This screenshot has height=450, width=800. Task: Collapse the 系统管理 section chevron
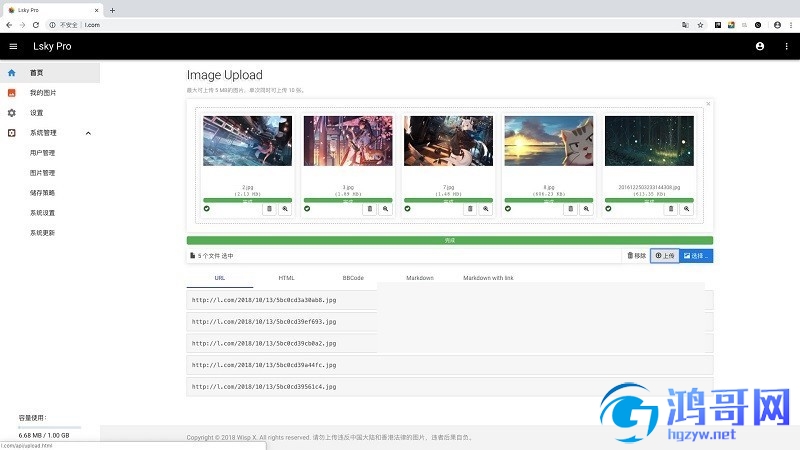(88, 133)
